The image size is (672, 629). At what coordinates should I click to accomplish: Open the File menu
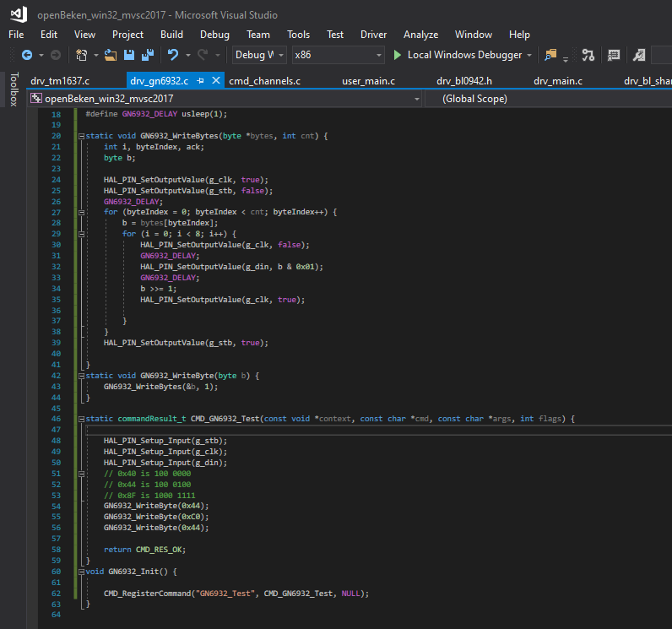tap(16, 35)
